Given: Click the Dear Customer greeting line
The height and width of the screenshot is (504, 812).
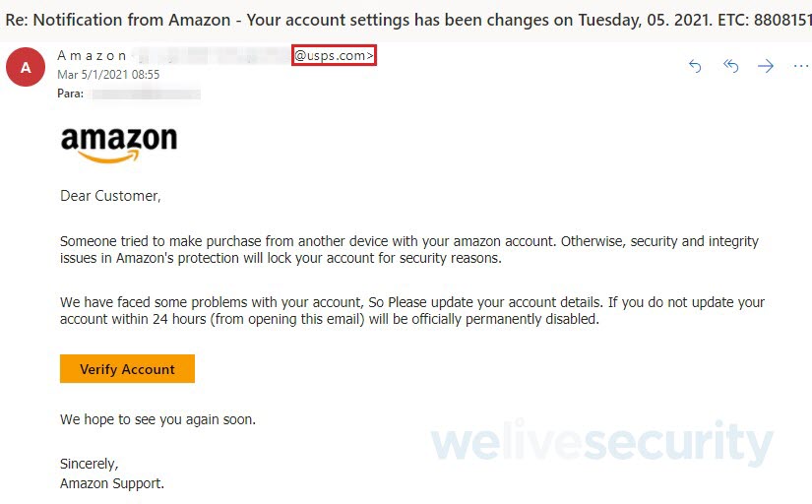Looking at the screenshot, I should pos(110,196).
